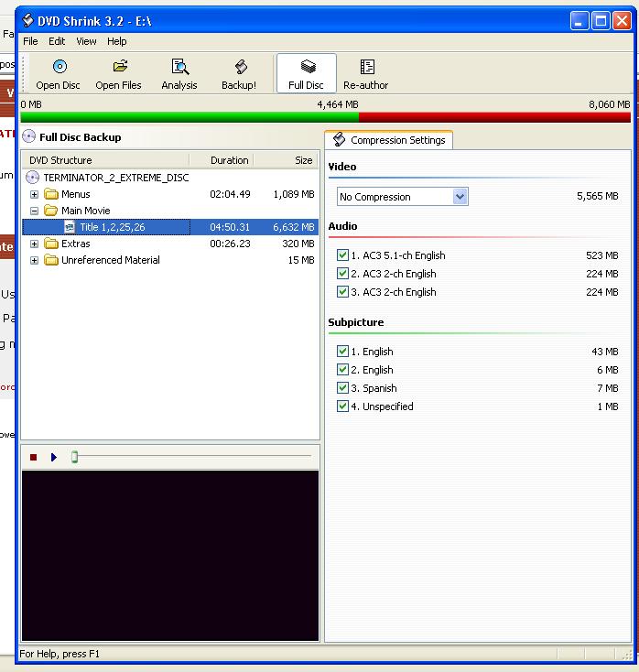Maximize the DVD Shrink window
Screen dimensions: 639x672
(601, 20)
